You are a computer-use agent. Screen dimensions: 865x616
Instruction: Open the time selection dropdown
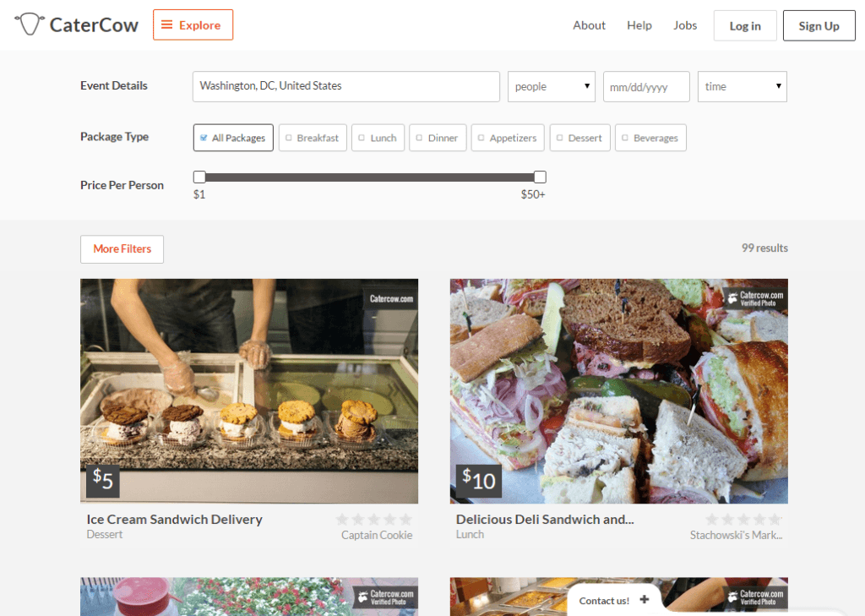(x=742, y=86)
